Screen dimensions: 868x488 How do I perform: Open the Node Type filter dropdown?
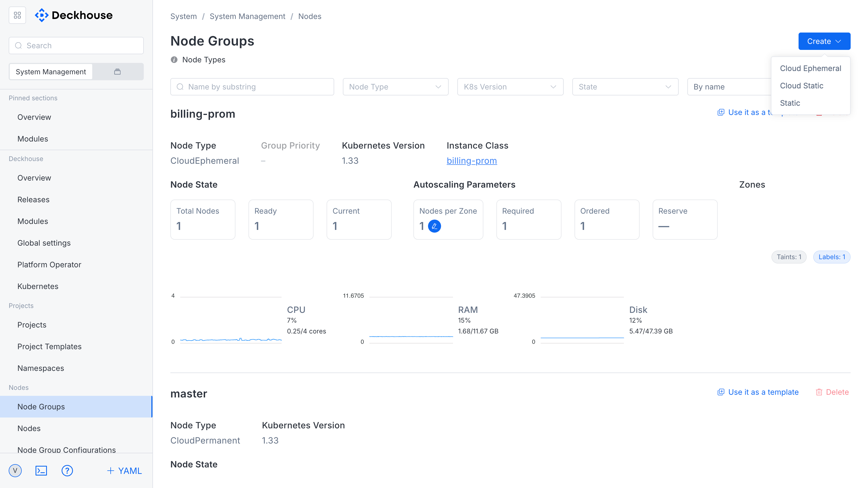click(395, 87)
